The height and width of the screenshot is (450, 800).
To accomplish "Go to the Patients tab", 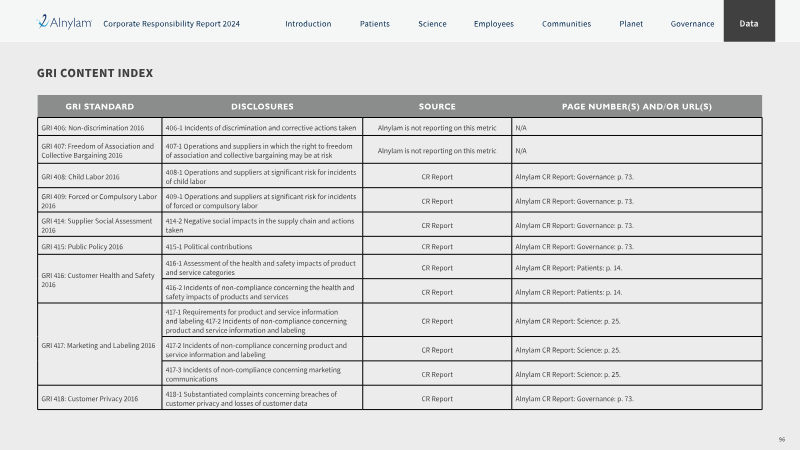I will click(x=374, y=23).
